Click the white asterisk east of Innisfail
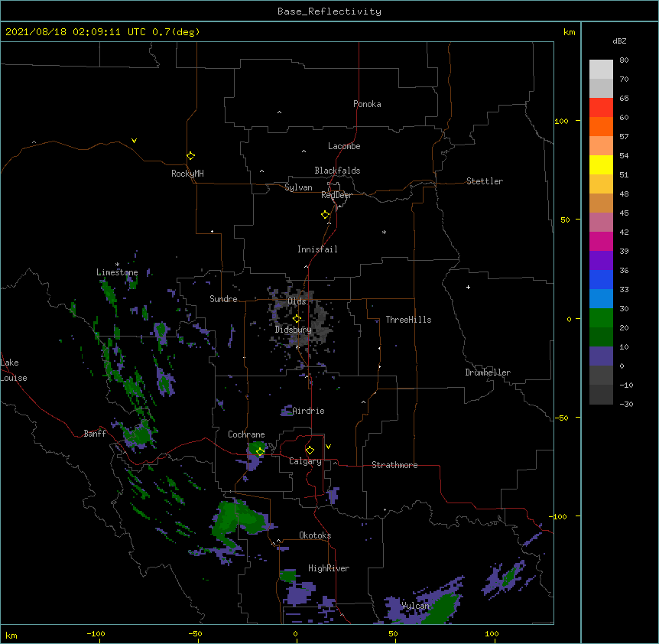Viewport: 659px width, 644px height. click(384, 232)
